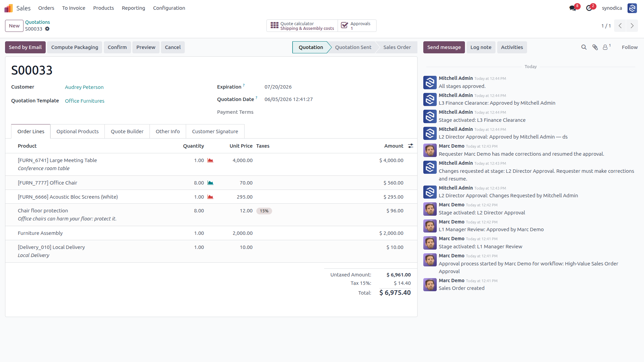644x362 pixels.
Task: Click the Acoustic Bloc Screens amount $ 295.00
Action: pos(393,197)
